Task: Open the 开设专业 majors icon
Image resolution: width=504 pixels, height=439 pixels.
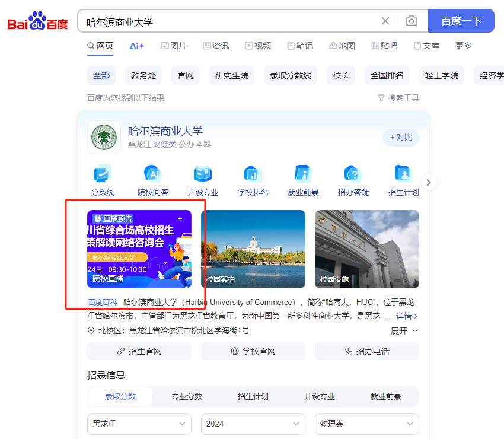Action: coord(203,174)
